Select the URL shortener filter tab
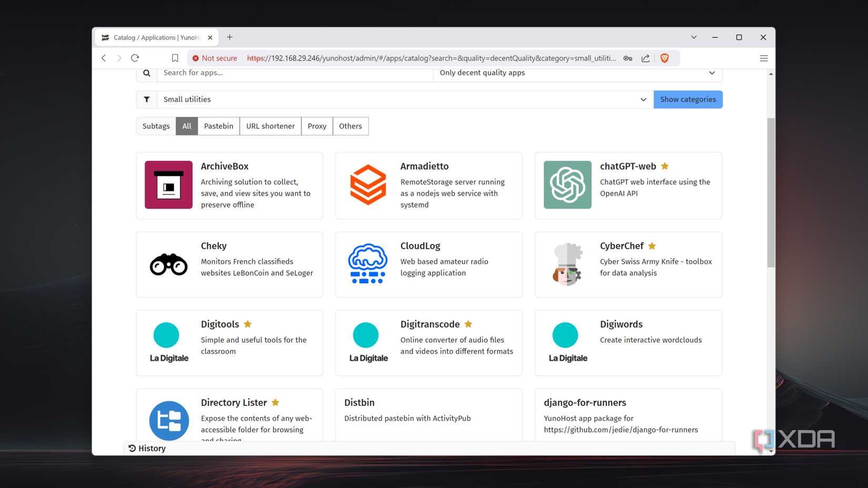The image size is (868, 488). [270, 126]
